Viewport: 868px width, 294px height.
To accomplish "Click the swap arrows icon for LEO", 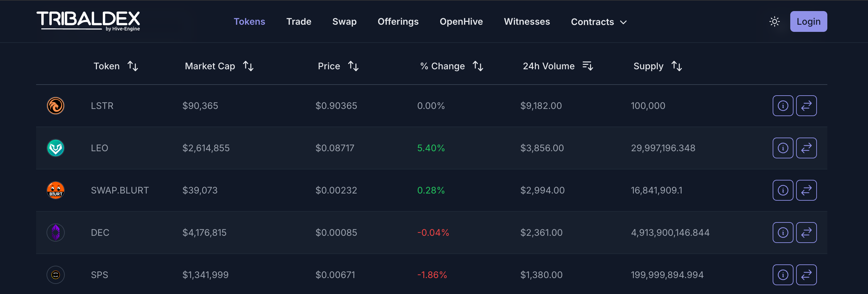I will 806,148.
